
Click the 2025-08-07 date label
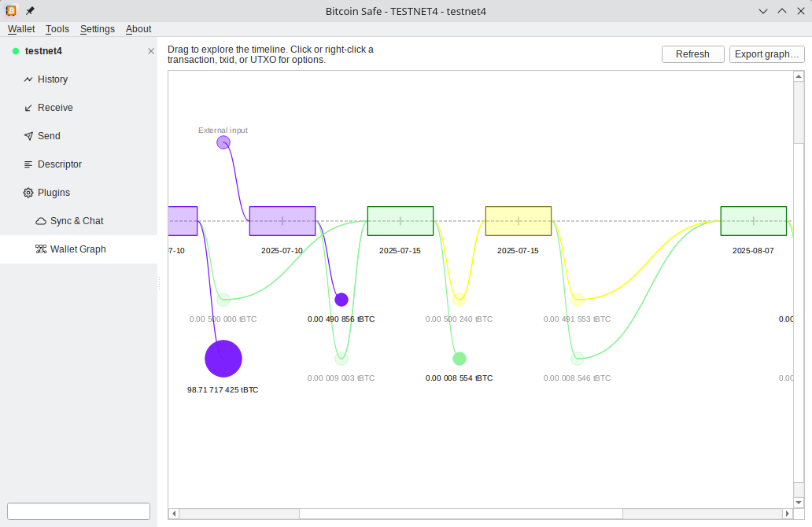click(x=753, y=251)
